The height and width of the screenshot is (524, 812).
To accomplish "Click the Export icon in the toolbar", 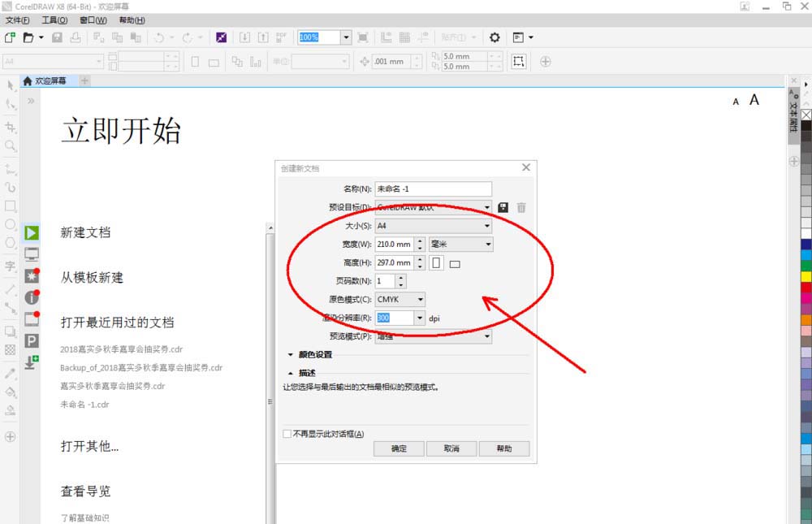I will point(263,37).
